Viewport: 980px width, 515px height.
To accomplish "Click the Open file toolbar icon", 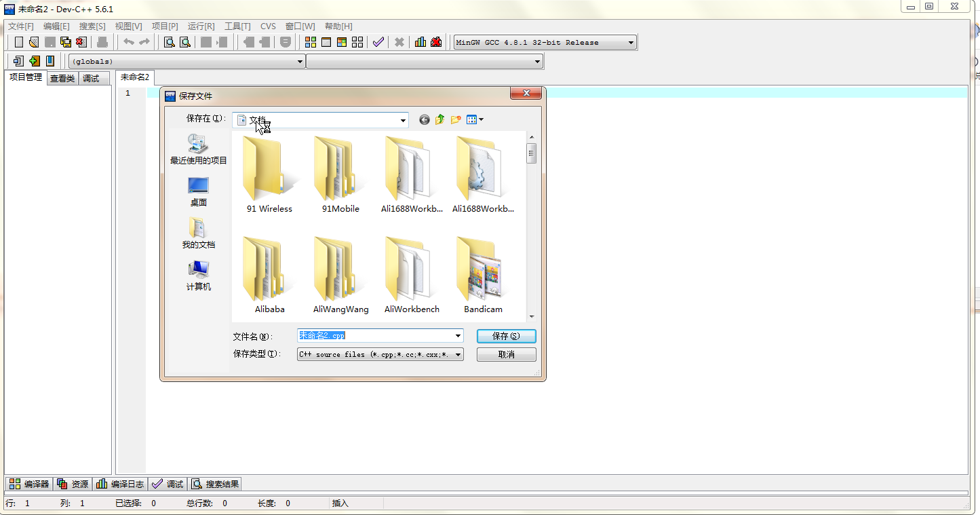I will pyautogui.click(x=34, y=42).
